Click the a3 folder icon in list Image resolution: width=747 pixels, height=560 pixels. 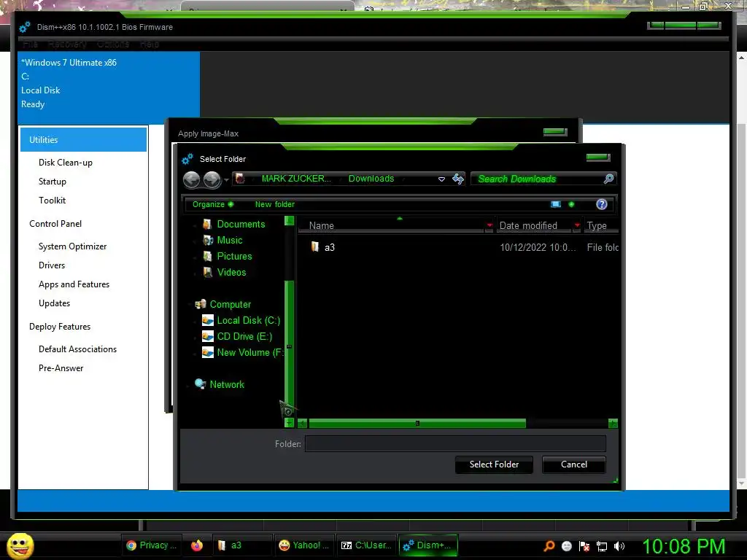(x=315, y=246)
